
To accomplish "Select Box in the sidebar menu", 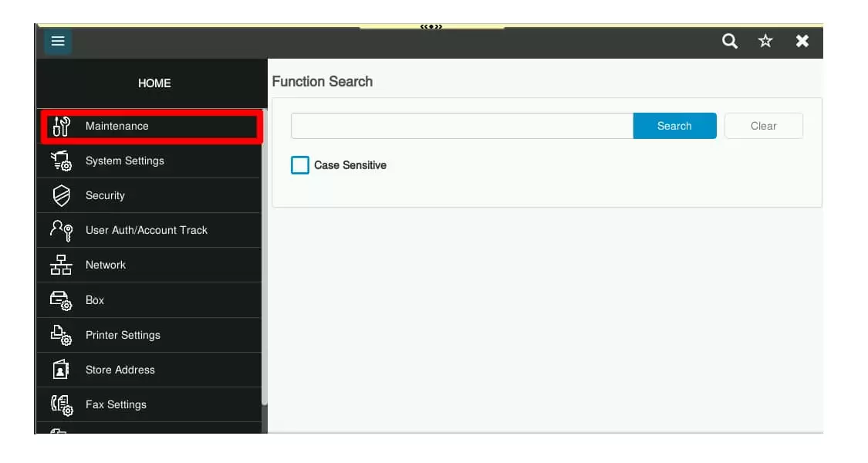I will [x=149, y=300].
